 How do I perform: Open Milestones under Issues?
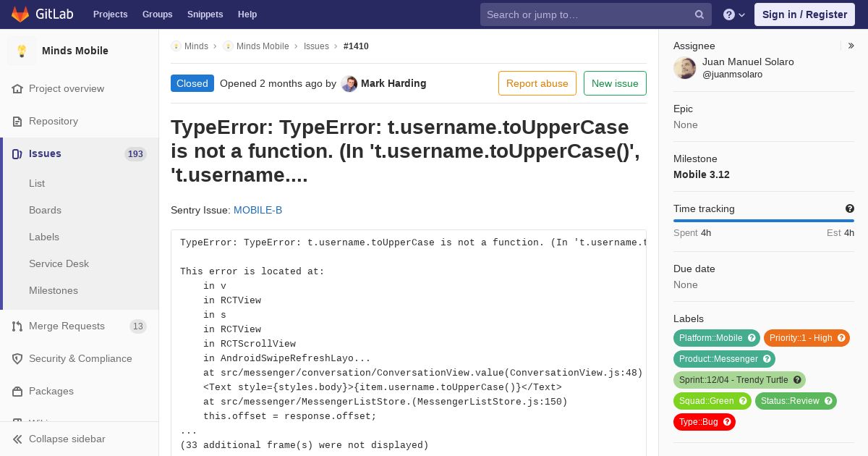pyautogui.click(x=54, y=290)
